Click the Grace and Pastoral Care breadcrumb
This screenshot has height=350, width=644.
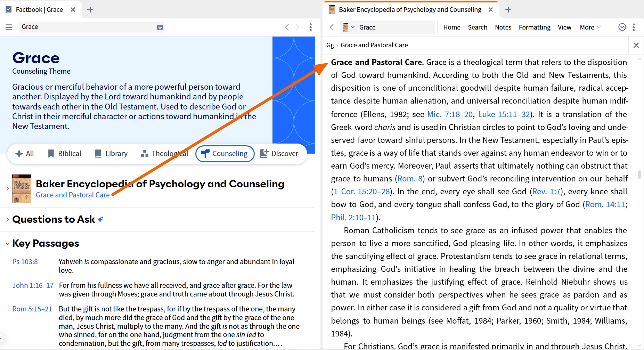[374, 45]
